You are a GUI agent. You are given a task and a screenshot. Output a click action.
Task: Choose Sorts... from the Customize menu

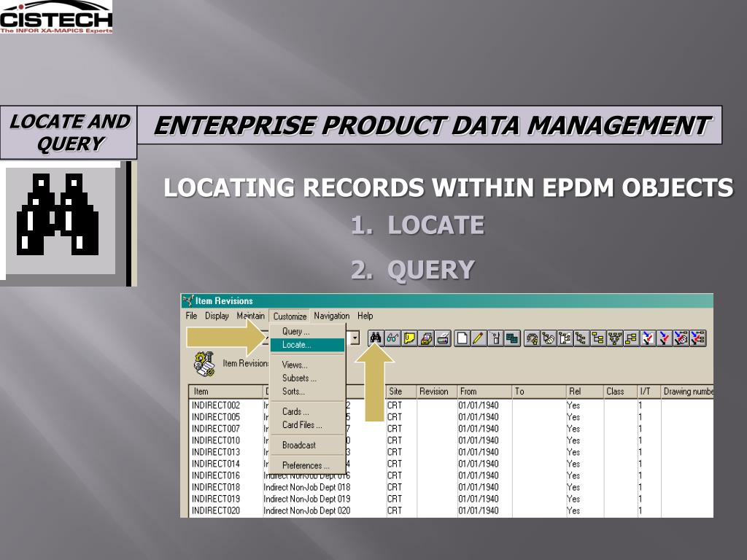pos(307,392)
